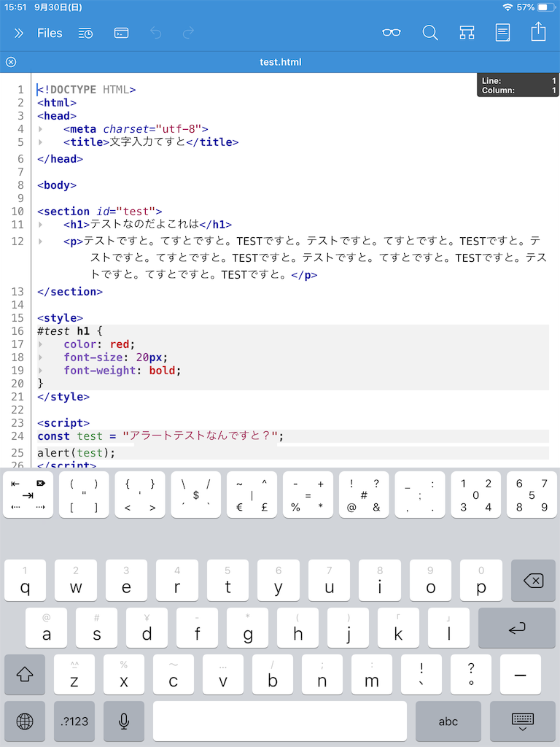Tap the 0 to 4 number key
Viewport: 560px width, 747px height.
point(475,495)
